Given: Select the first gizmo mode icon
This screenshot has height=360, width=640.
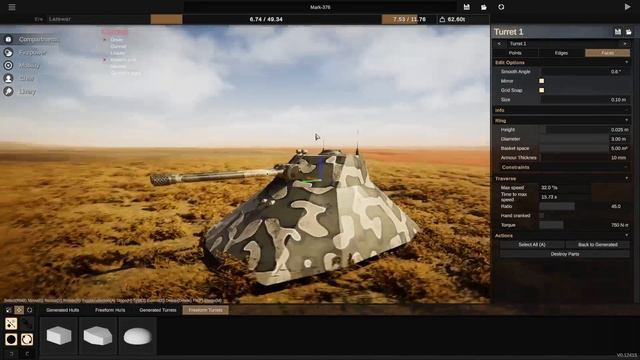Looking at the screenshot, I should coord(9,310).
